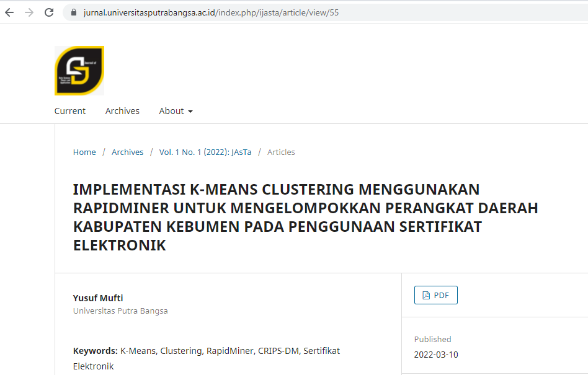Click the Keywords label
The image size is (588, 375).
(96, 351)
